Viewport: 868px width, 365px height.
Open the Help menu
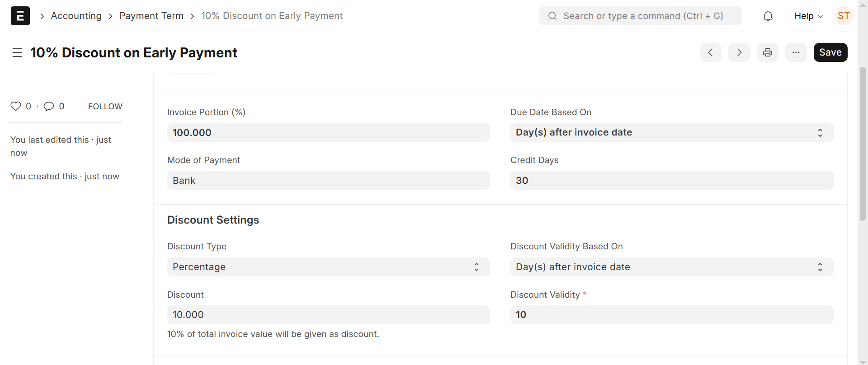point(809,16)
